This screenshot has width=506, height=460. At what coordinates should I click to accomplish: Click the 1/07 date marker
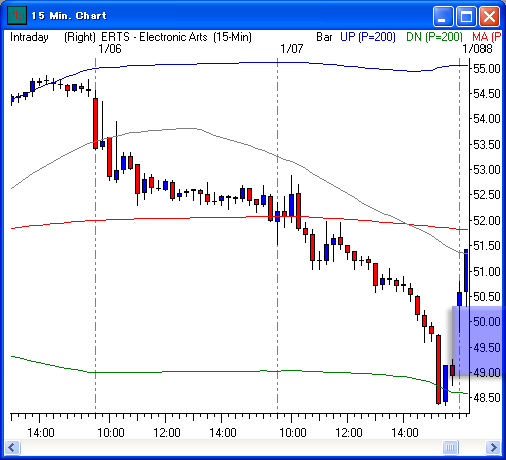pyautogui.click(x=292, y=49)
